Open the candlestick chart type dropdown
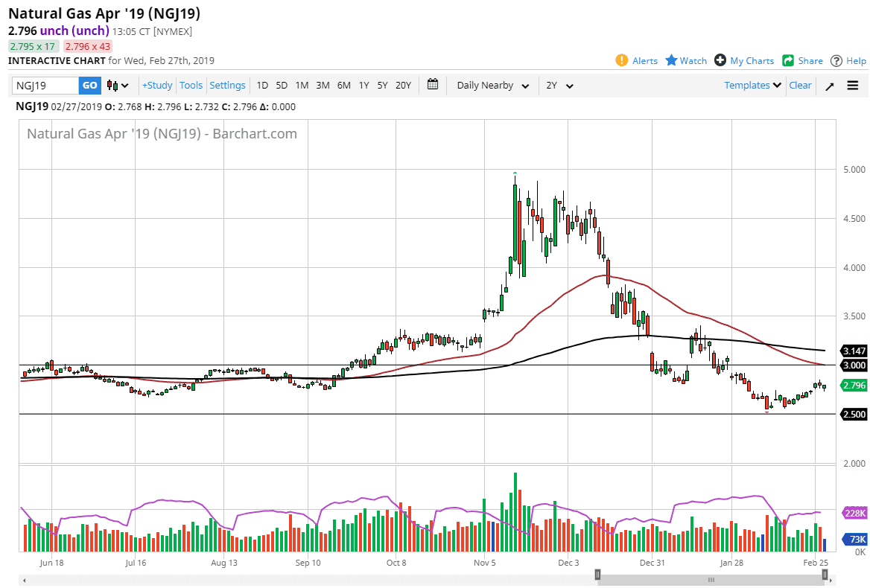 tap(118, 86)
